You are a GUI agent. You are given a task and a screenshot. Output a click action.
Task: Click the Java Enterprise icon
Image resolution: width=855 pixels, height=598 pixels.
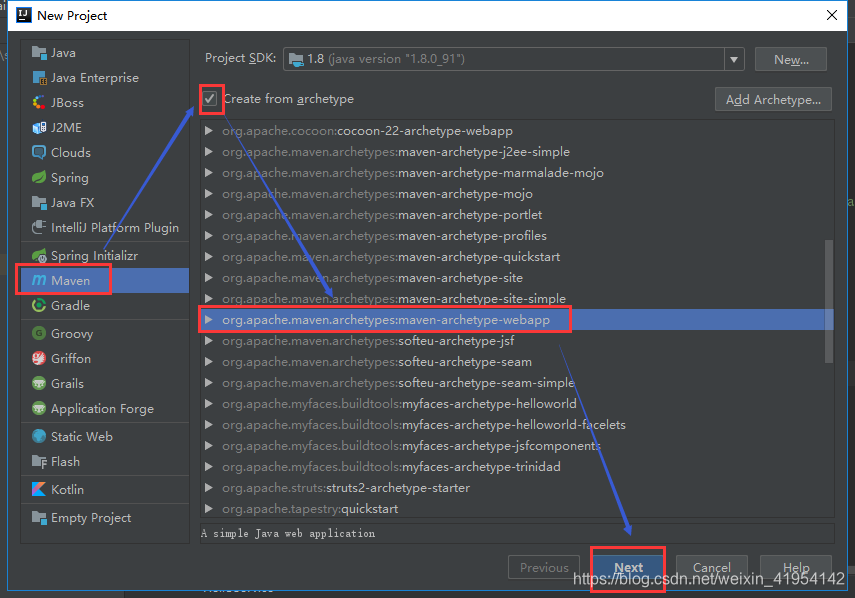coord(39,78)
